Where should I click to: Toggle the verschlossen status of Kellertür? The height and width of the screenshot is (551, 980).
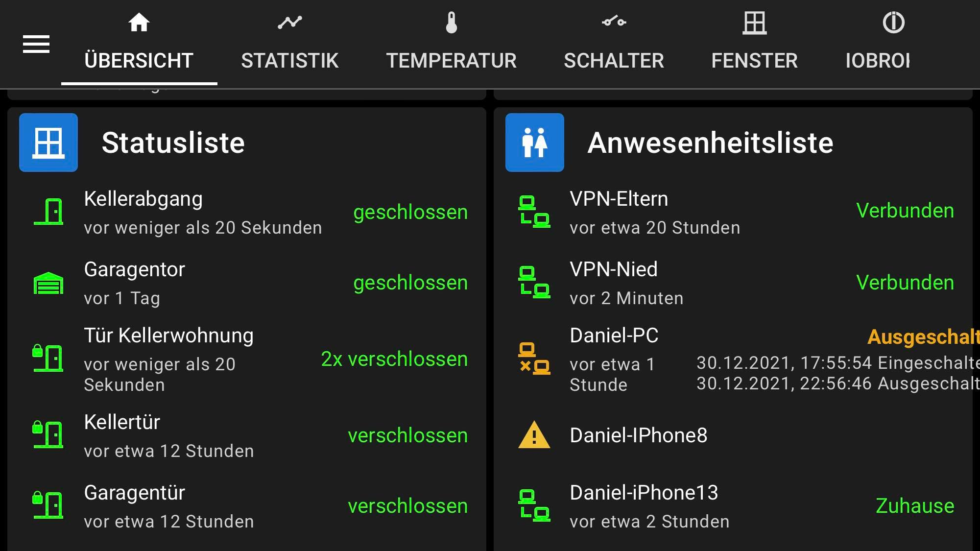[x=407, y=435]
